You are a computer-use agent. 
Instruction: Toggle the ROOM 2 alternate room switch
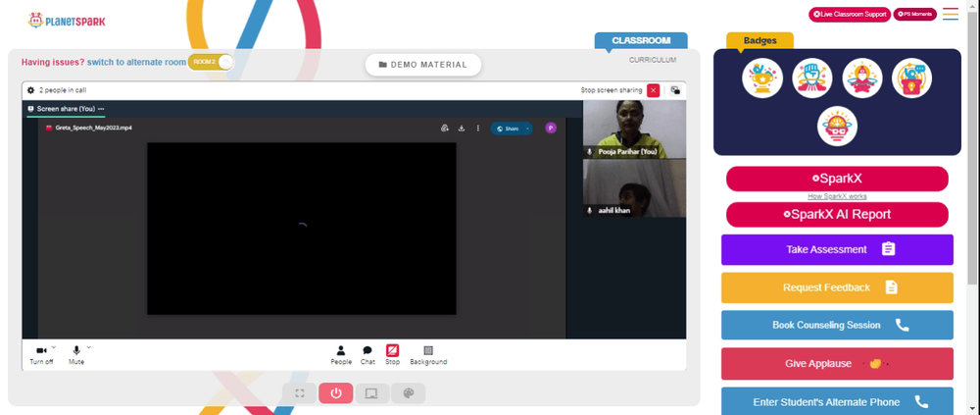point(212,62)
